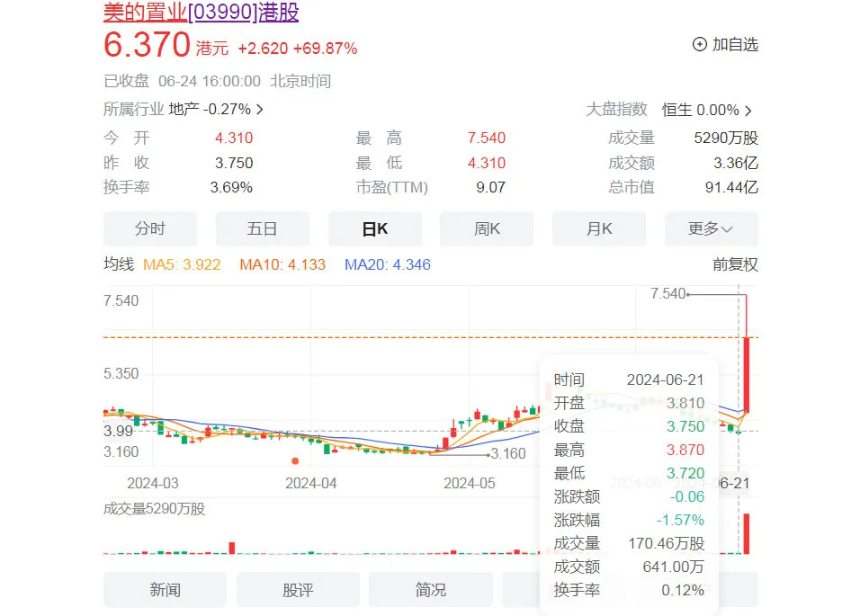The height and width of the screenshot is (616, 860).
Task: Click the 已收盘 market status text
Action: point(126,81)
